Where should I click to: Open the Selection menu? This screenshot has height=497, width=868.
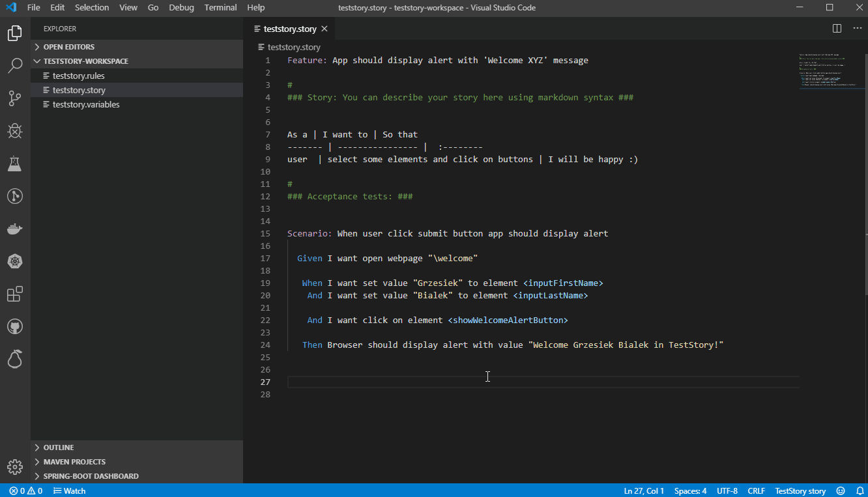click(92, 8)
